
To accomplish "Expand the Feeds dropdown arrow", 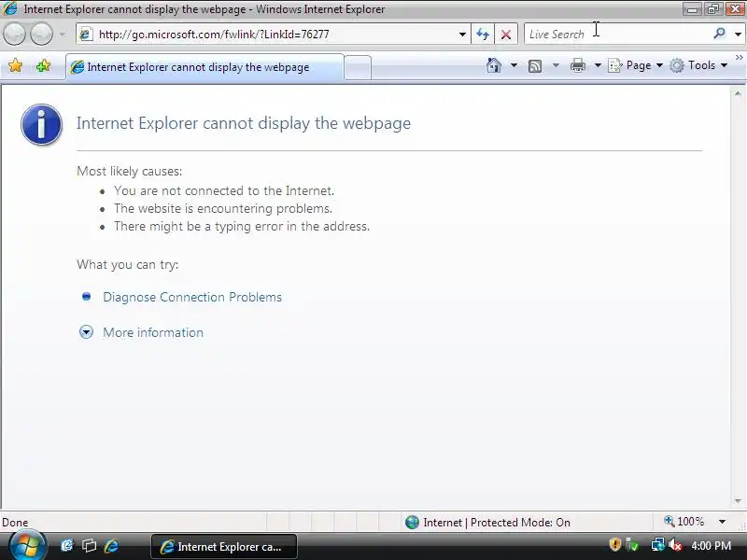I will click(x=556, y=65).
